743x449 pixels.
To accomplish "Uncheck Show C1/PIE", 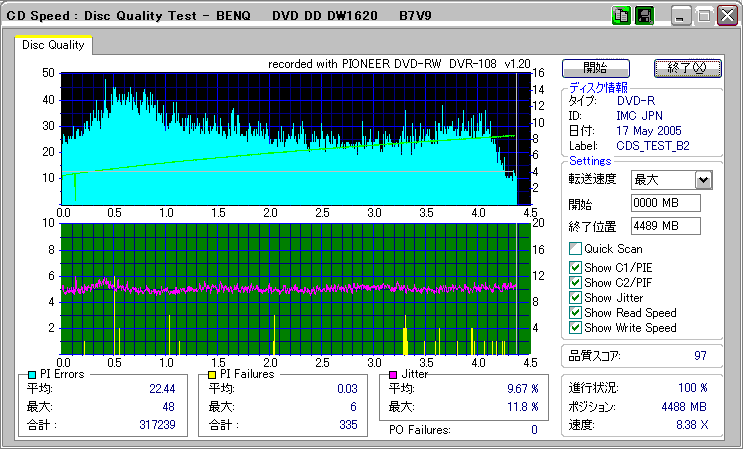I will (x=575, y=267).
